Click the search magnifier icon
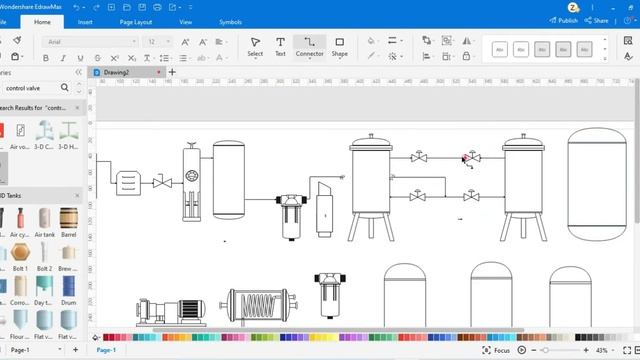This screenshot has height=360, width=640. tap(64, 87)
